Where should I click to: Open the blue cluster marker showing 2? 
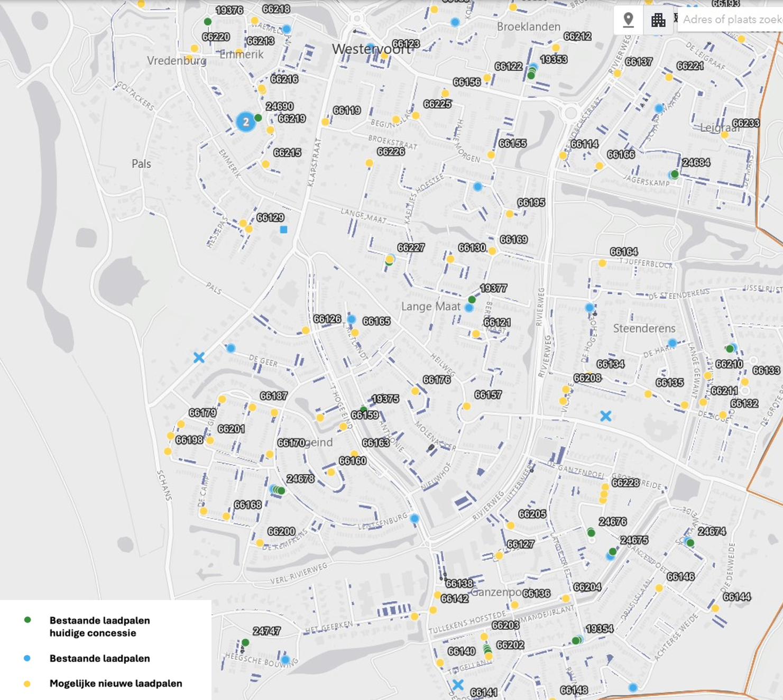[245, 122]
